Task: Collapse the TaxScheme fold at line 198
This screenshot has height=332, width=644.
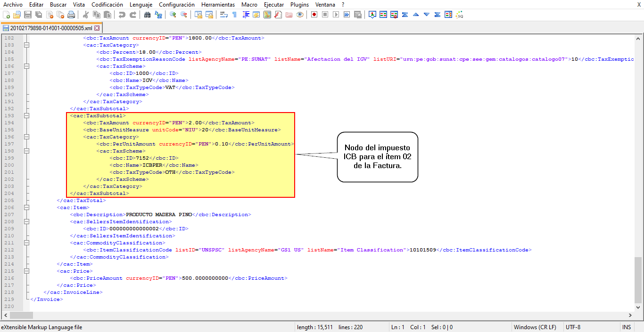Action: 26,151
